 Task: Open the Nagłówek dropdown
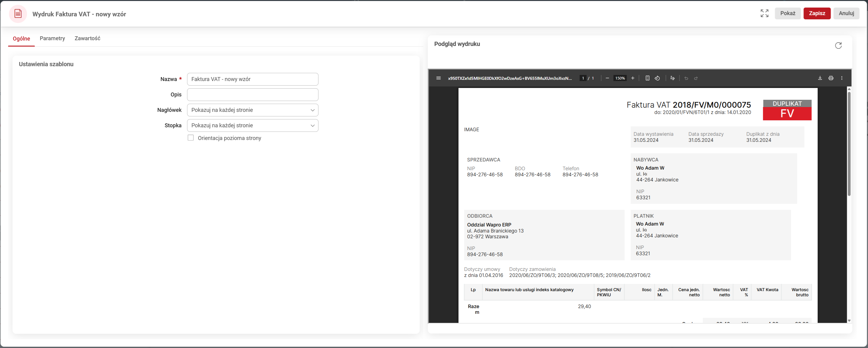(x=252, y=110)
